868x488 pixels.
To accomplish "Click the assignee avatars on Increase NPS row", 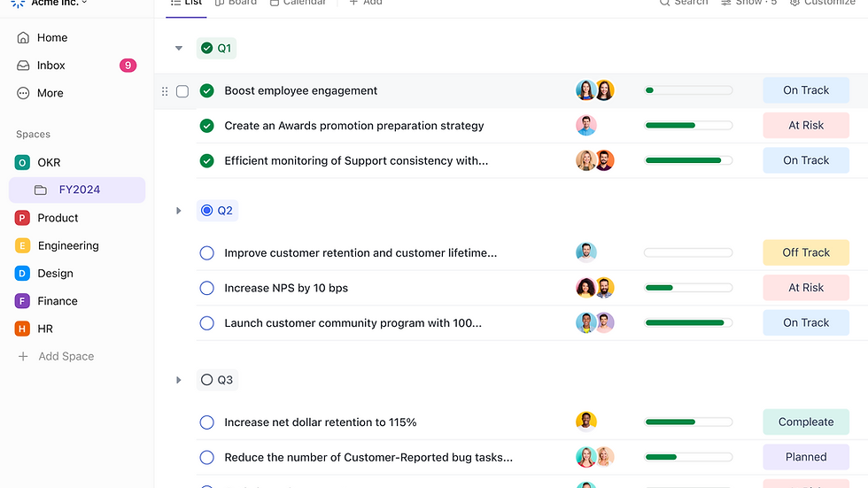I will click(x=595, y=288).
